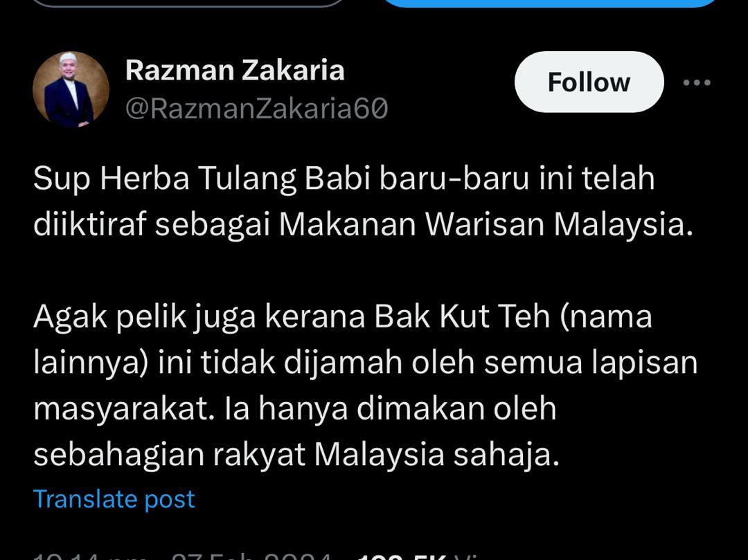748x560 pixels.
Task: Visit the @RazmanZakaria60 handle profile
Action: (257, 108)
